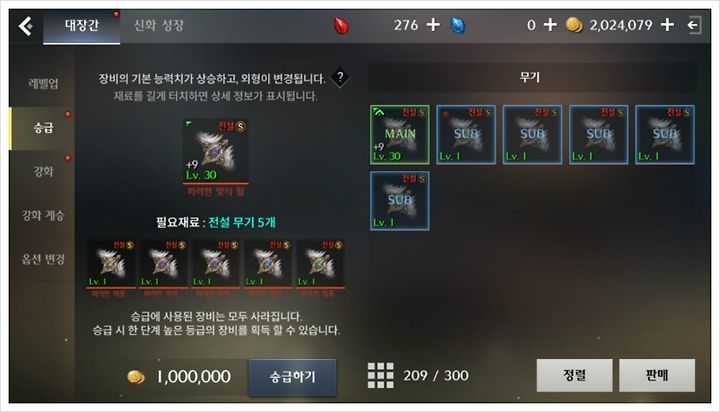Image resolution: width=720 pixels, height=412 pixels.
Task: Click the inventory grid icon
Action: tap(380, 375)
